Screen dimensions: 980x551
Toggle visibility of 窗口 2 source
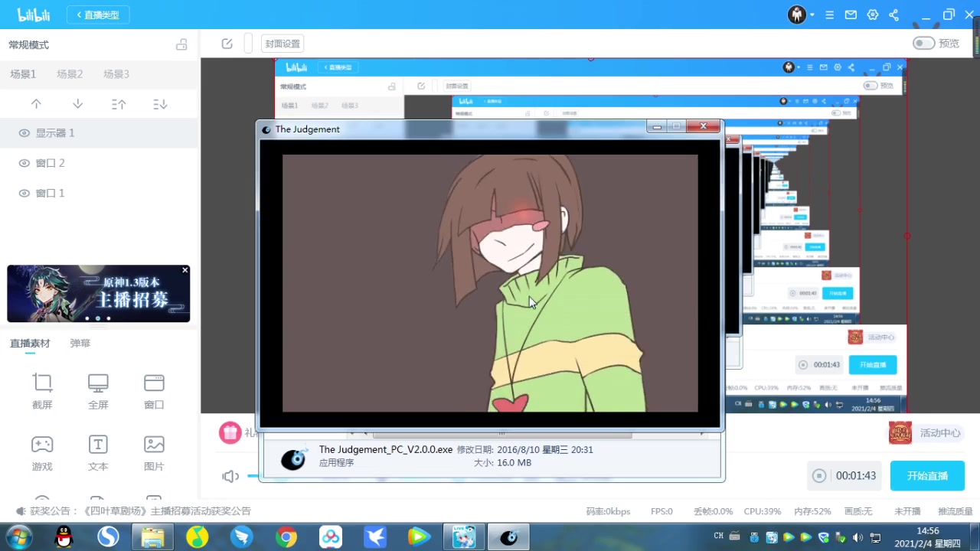pos(24,163)
